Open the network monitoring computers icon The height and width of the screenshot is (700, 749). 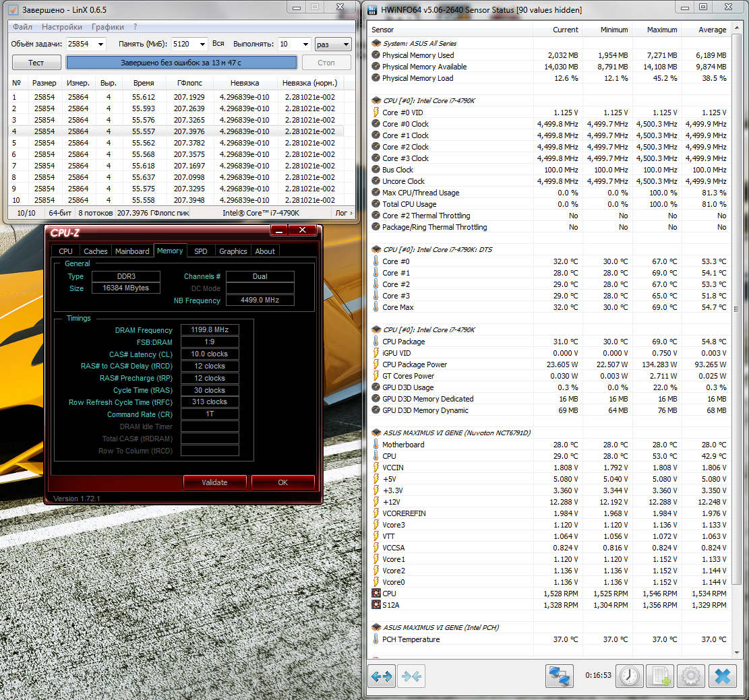click(x=559, y=676)
